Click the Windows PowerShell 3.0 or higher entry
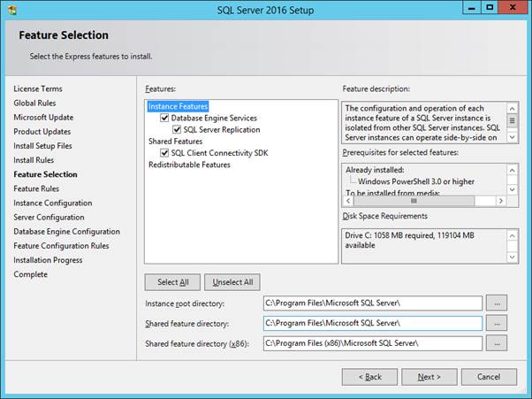532x399 pixels. click(416, 181)
